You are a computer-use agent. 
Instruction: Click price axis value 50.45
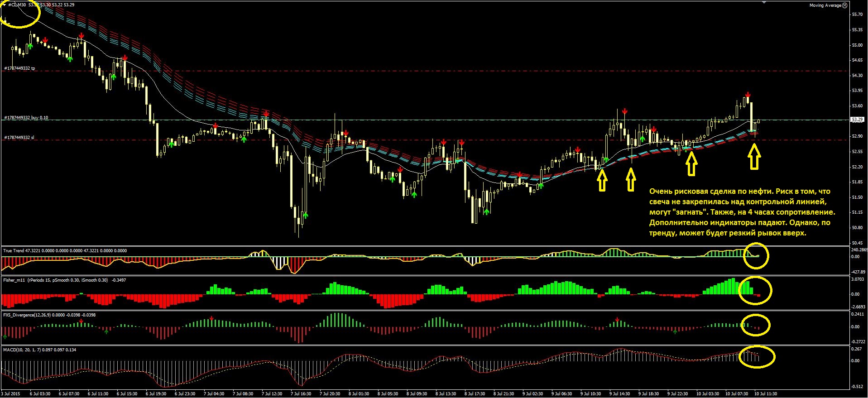click(x=857, y=243)
